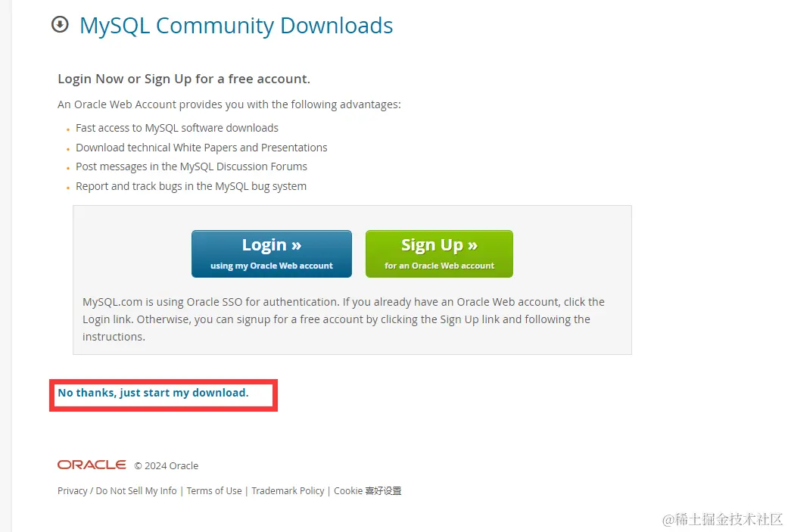Click the Login Now or Sign Up heading
Screen dimensions: 788x532
pos(184,79)
